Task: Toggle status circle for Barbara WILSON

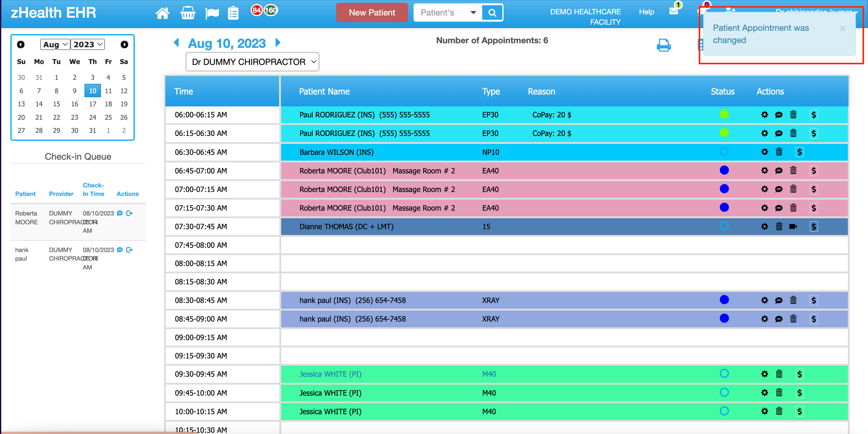Action: click(724, 152)
